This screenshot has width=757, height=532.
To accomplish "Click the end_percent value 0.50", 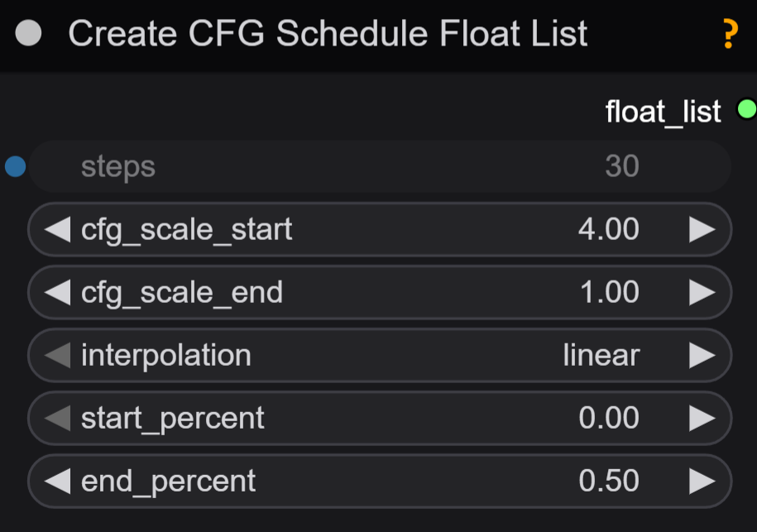I will point(609,481).
